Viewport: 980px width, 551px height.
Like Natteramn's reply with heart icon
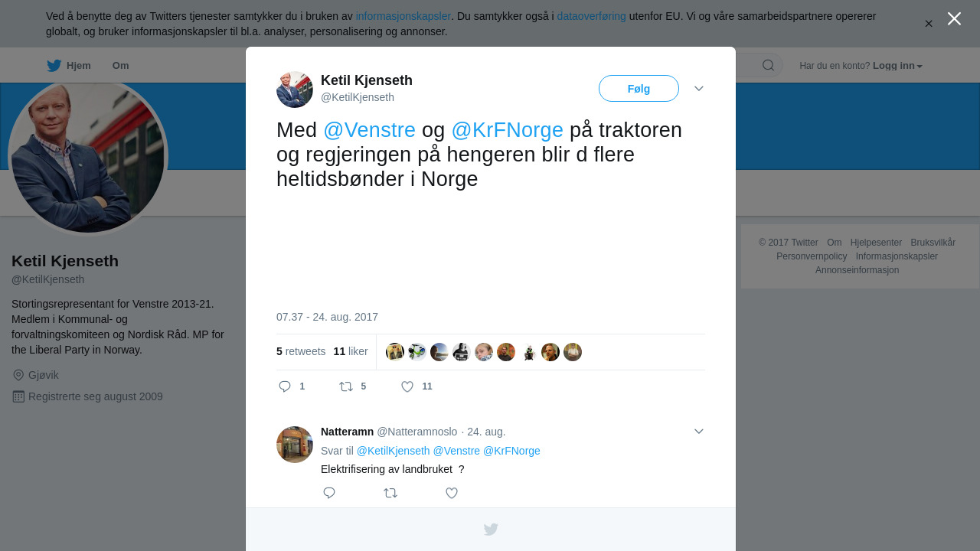tap(452, 493)
